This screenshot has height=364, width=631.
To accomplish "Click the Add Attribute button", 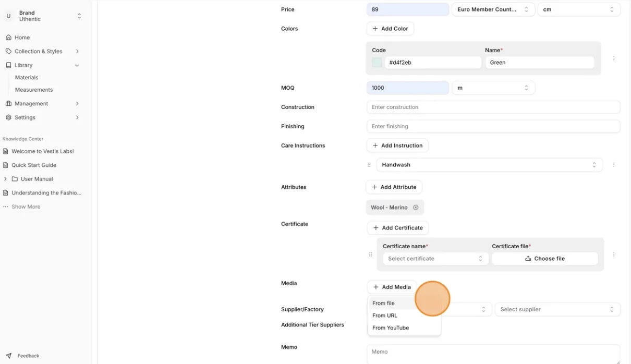I will pyautogui.click(x=394, y=187).
